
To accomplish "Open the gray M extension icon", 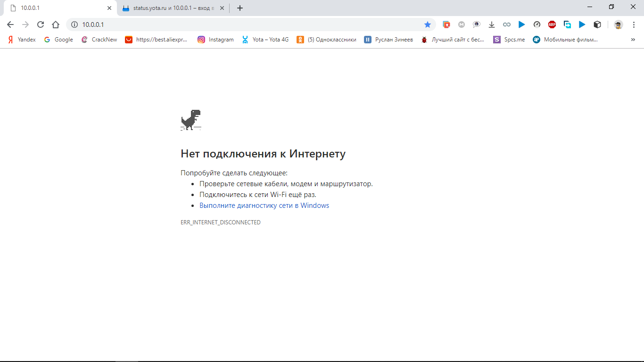I will tap(462, 25).
